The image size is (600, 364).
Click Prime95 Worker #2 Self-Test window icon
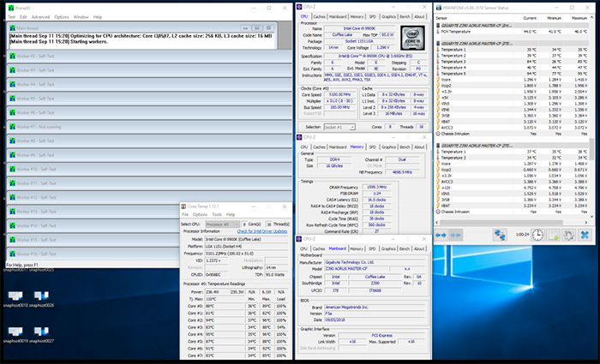point(12,57)
